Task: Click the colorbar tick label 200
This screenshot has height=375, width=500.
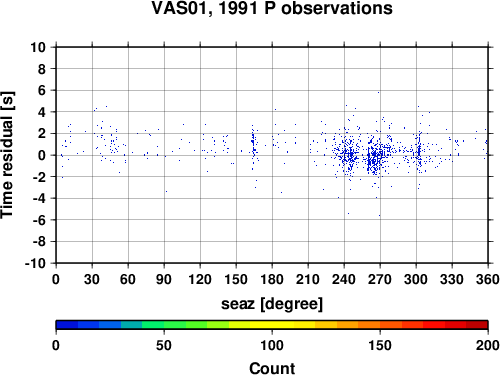Action: click(x=487, y=345)
